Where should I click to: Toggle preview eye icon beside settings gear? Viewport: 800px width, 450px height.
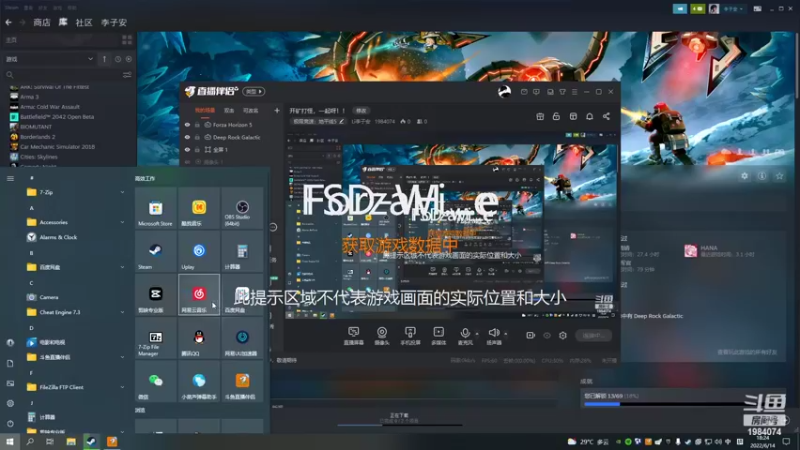coord(547,335)
